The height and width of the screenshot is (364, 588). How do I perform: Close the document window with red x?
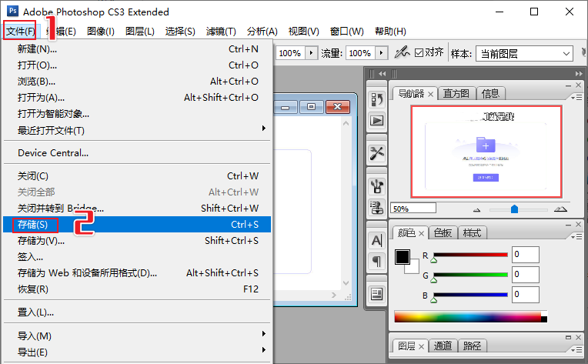(x=338, y=107)
